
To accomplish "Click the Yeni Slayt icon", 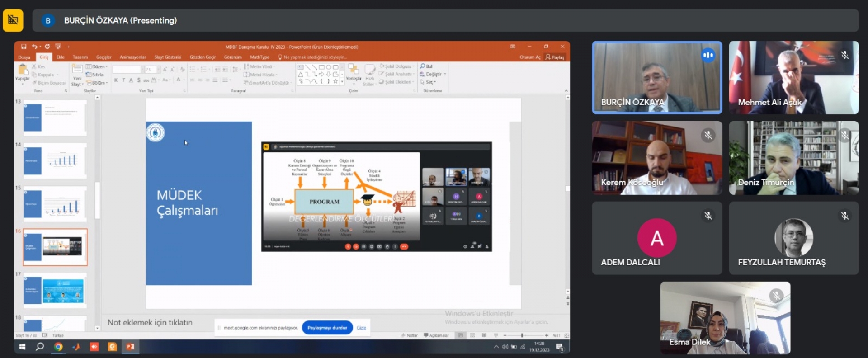I will click(x=77, y=70).
